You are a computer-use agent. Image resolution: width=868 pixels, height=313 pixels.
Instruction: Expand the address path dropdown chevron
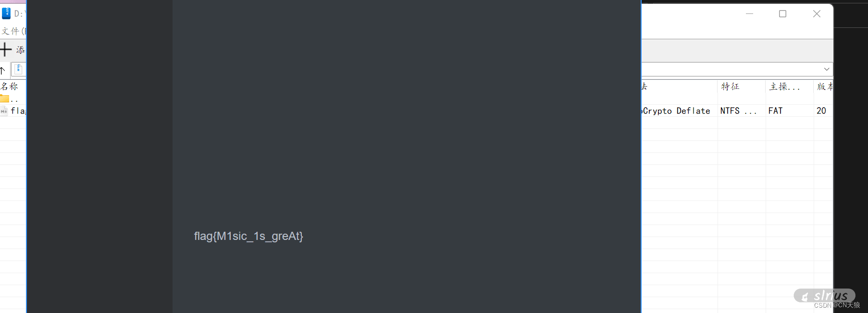pos(827,69)
